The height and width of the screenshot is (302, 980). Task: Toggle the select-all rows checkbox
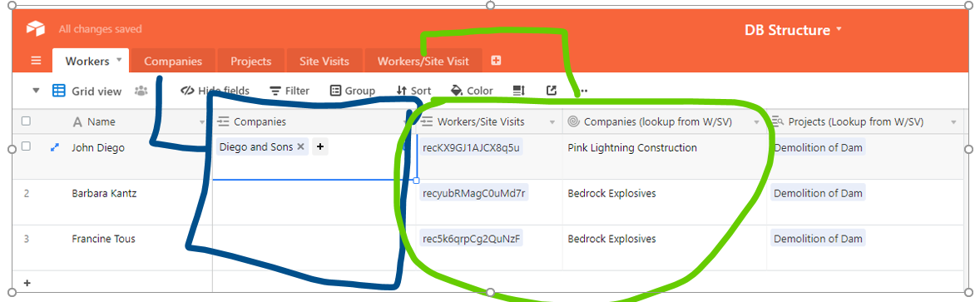(27, 121)
